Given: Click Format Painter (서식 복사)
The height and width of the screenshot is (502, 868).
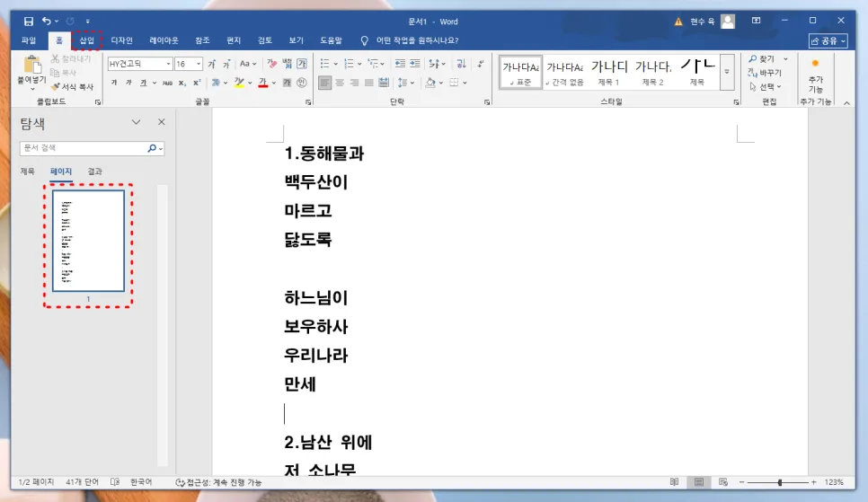Looking at the screenshot, I should [x=72, y=87].
